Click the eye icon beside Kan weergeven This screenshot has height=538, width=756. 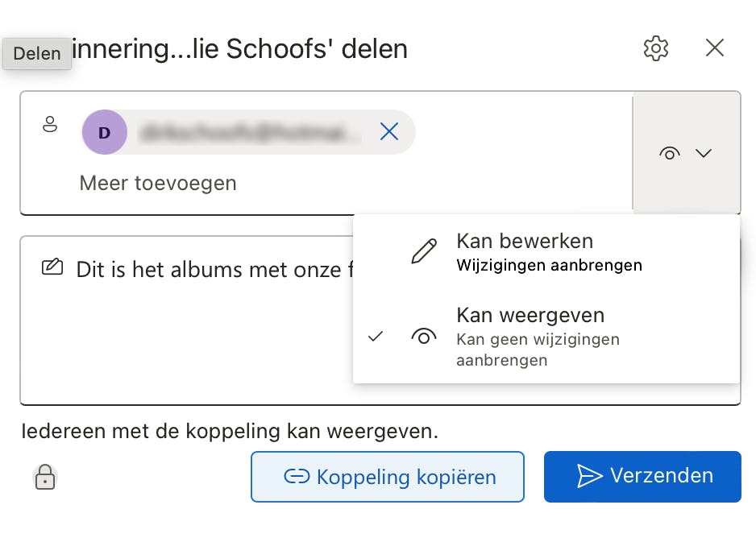[424, 337]
